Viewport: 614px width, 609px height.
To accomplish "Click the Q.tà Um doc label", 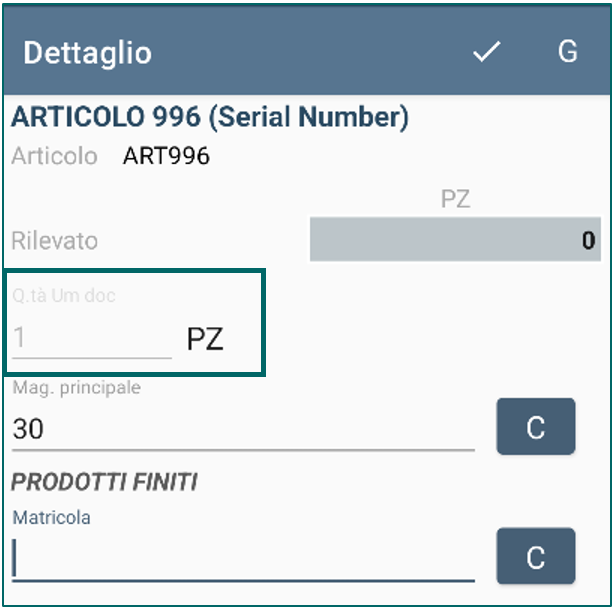I will tap(64, 296).
